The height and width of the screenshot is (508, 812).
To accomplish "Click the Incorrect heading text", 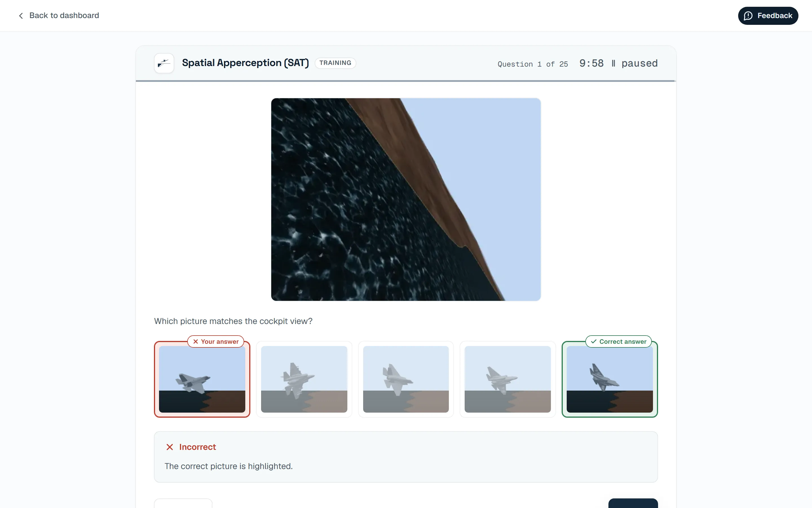I will [197, 447].
